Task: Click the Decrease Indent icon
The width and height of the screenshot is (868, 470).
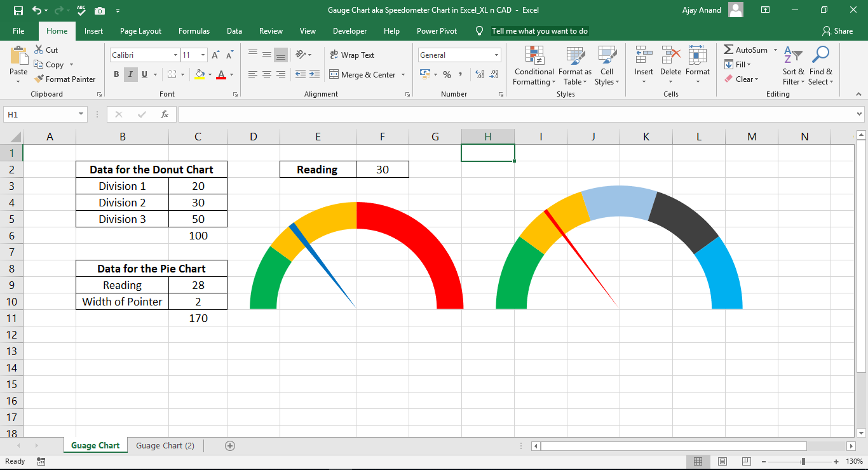Action: tap(301, 74)
